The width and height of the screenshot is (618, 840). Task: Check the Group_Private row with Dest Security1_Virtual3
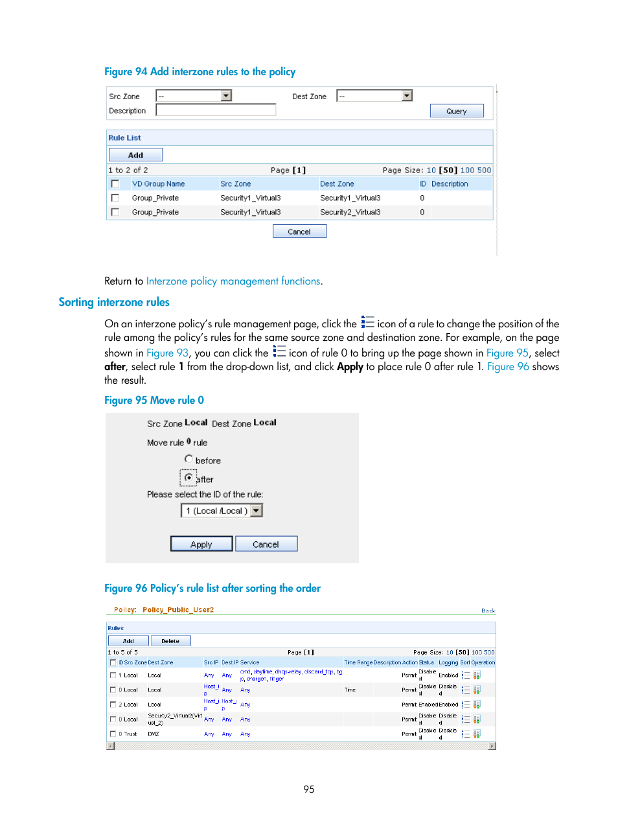(115, 198)
